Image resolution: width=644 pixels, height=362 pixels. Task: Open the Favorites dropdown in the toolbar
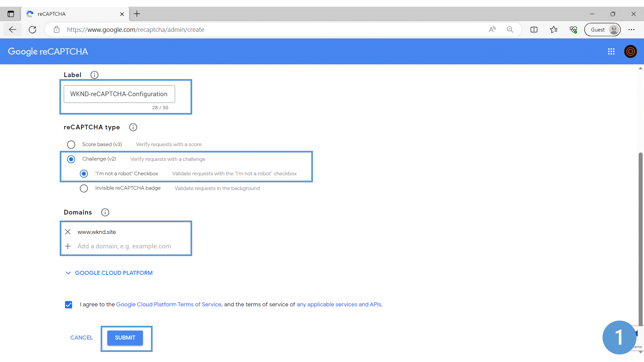(x=554, y=29)
